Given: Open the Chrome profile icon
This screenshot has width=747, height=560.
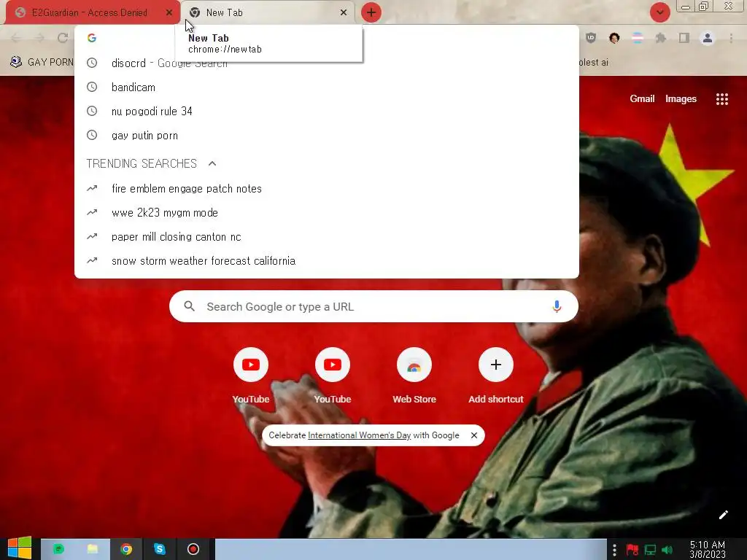Looking at the screenshot, I should [x=708, y=38].
